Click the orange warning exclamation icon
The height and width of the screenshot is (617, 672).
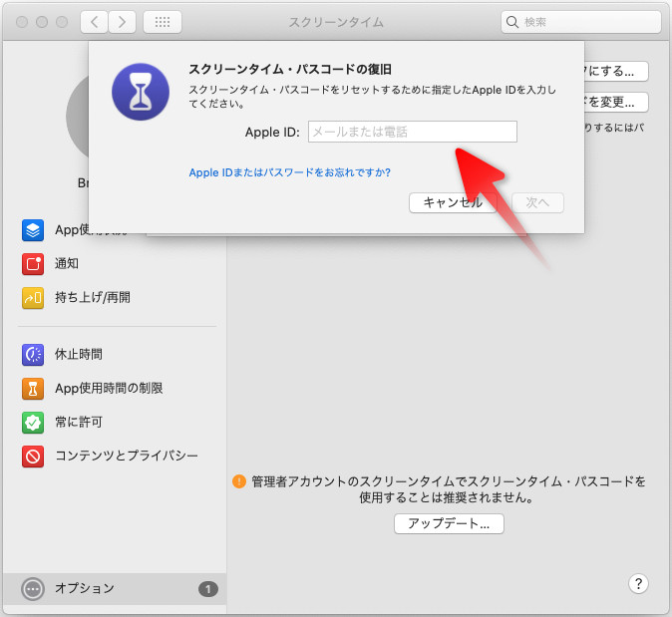coord(239,481)
